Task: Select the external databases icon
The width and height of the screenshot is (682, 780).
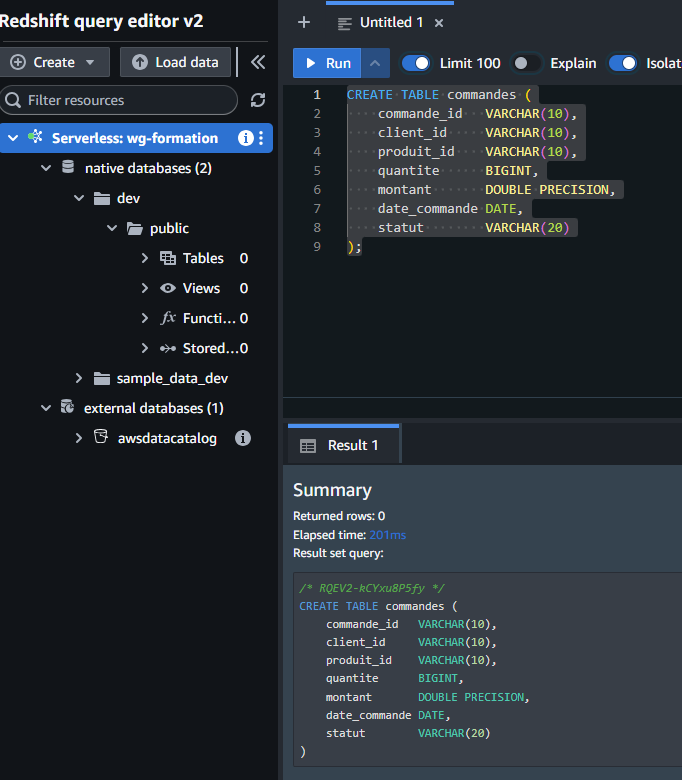Action: click(67, 406)
